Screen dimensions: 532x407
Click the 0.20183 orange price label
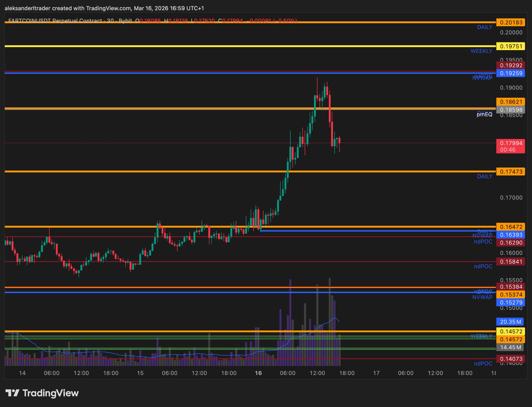pyautogui.click(x=510, y=22)
